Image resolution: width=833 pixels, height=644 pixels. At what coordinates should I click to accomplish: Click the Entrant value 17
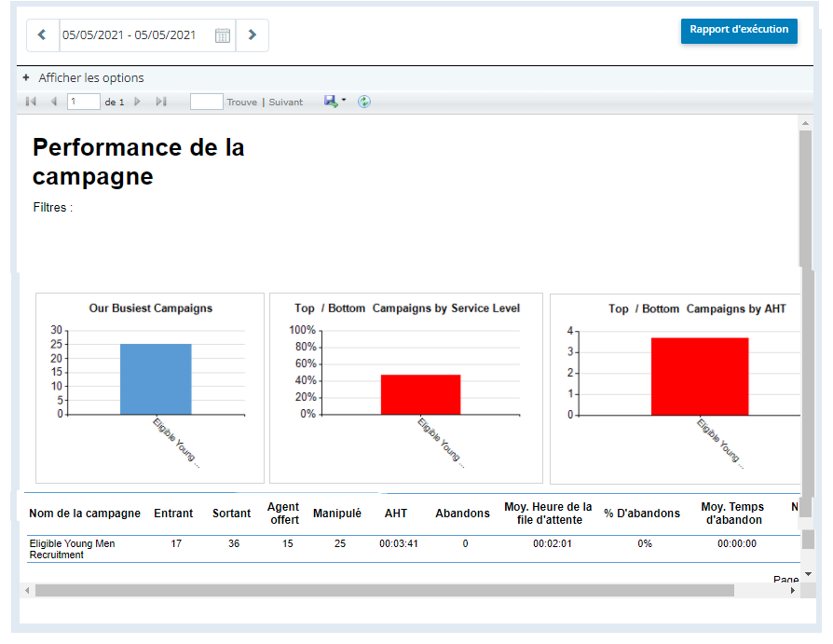(x=176, y=543)
